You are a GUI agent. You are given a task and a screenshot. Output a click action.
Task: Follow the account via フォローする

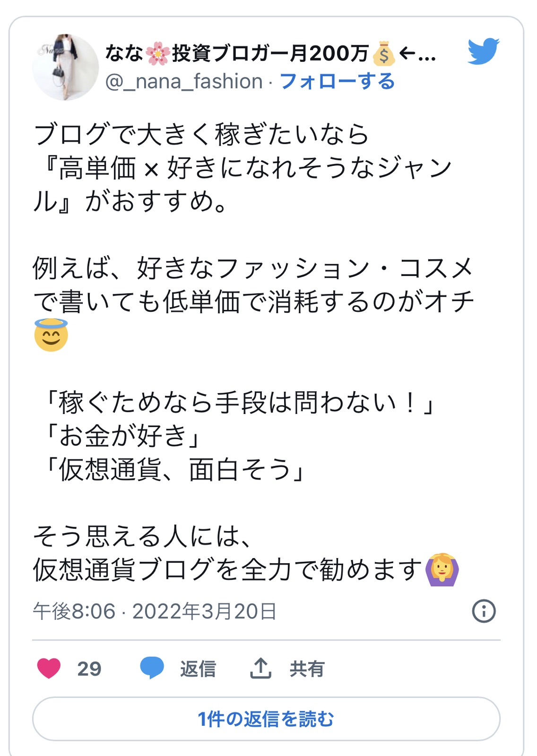point(337,81)
